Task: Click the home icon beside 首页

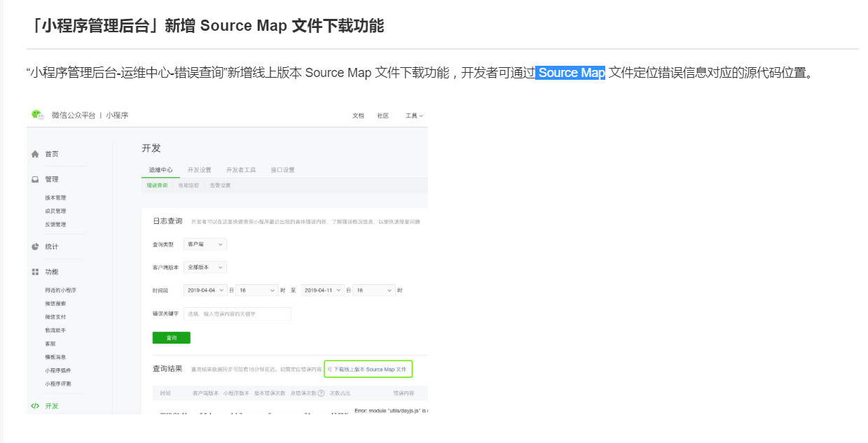Action: [35, 154]
